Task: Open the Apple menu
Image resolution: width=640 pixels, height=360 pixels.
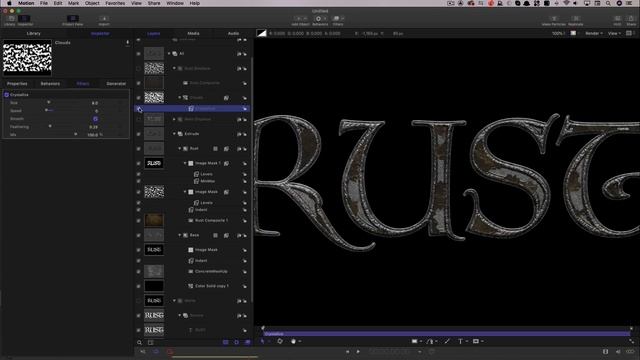Action: pos(9,3)
